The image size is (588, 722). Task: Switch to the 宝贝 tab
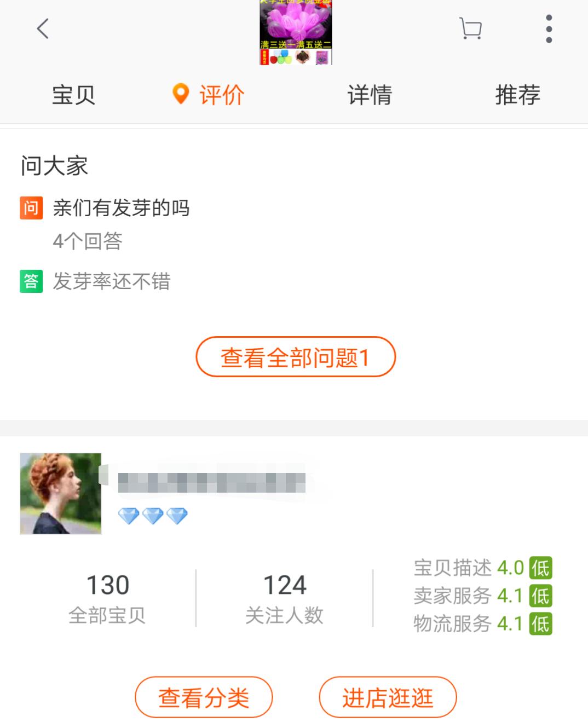click(73, 95)
